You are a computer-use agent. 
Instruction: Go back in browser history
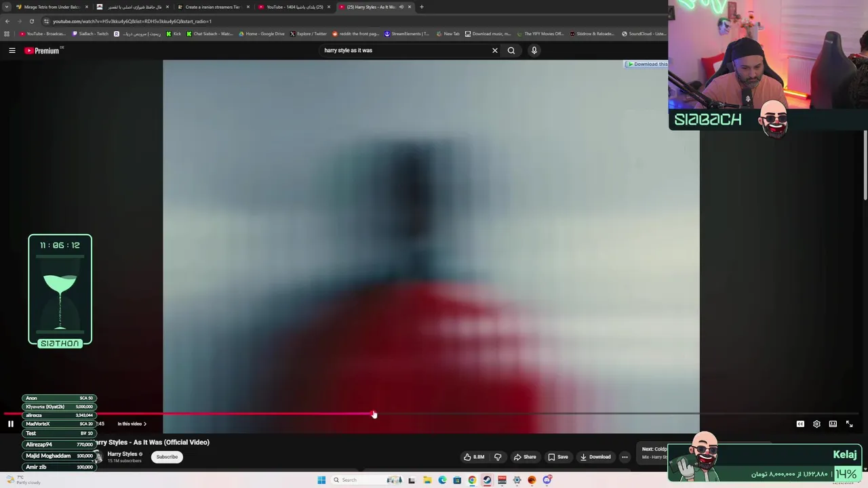[x=7, y=21]
